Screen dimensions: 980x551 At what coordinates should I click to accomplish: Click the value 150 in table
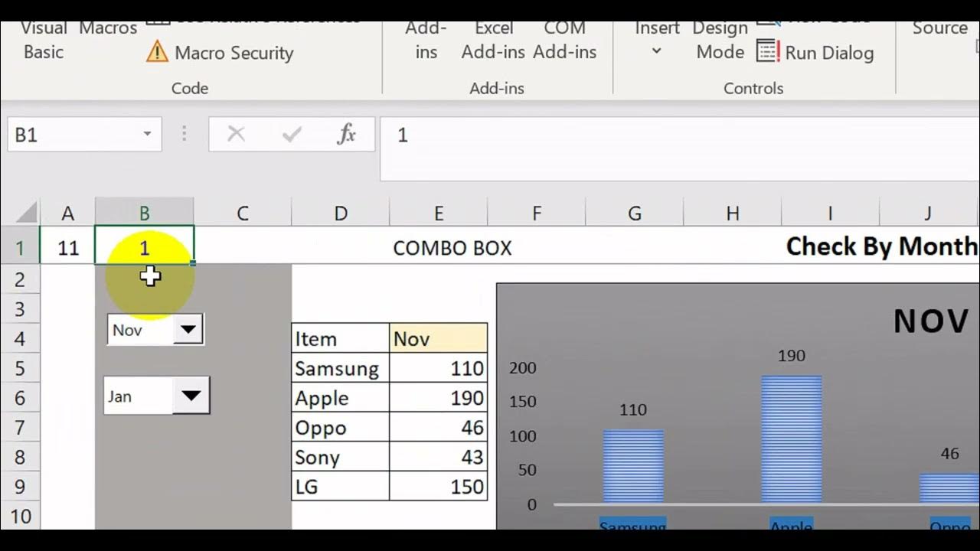coord(439,487)
